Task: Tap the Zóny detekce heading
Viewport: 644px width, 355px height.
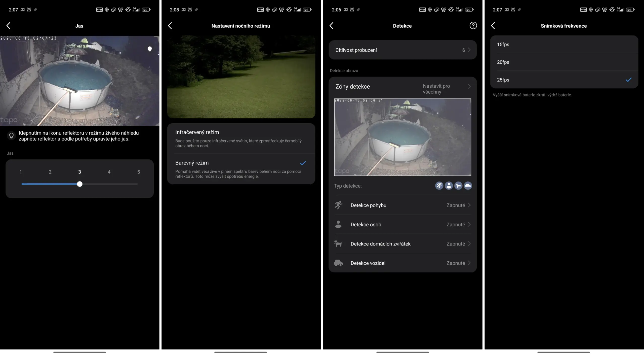Action: [352, 86]
